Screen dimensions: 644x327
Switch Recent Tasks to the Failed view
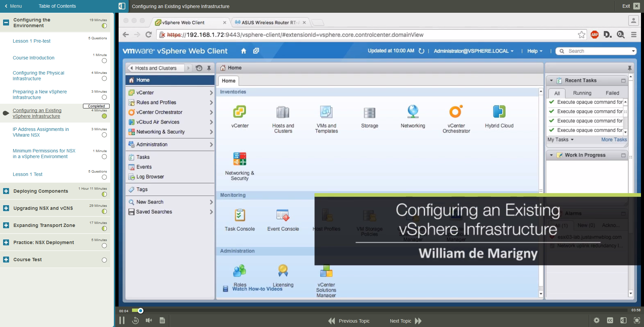pyautogui.click(x=612, y=93)
